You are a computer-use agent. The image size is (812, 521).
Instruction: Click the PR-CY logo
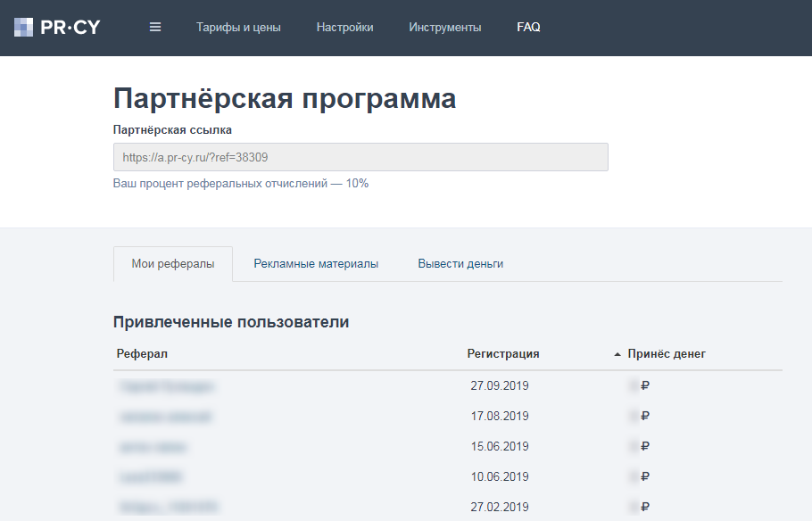pyautogui.click(x=55, y=26)
